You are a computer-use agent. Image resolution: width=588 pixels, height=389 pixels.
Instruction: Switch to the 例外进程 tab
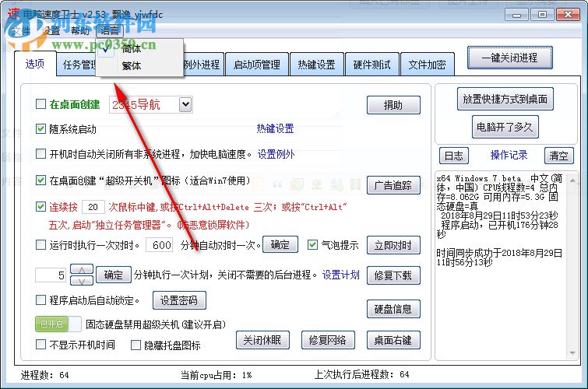pyautogui.click(x=202, y=65)
